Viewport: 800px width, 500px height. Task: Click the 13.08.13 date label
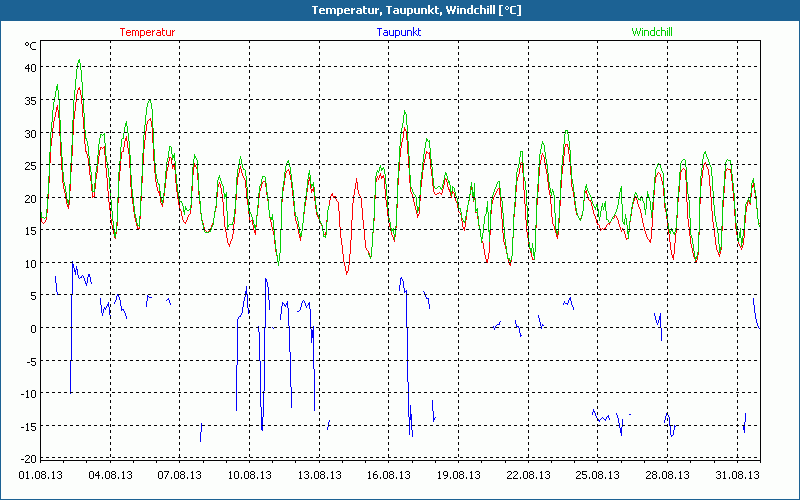click(x=320, y=476)
